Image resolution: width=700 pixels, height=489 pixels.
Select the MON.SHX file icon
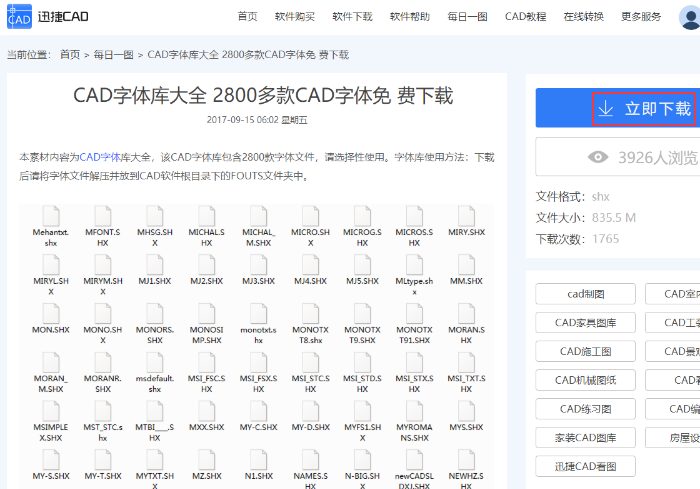[x=51, y=313]
